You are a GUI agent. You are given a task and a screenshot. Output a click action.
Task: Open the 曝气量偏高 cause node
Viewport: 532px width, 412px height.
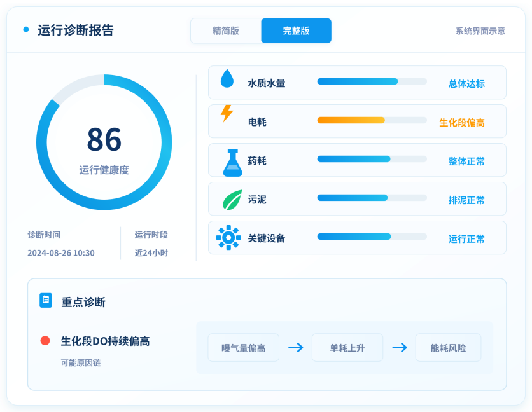point(243,348)
